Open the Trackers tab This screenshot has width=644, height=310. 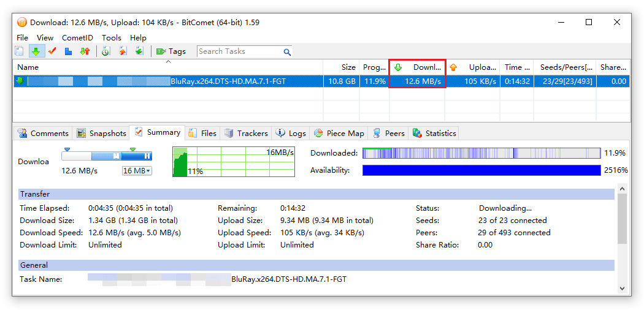246,133
